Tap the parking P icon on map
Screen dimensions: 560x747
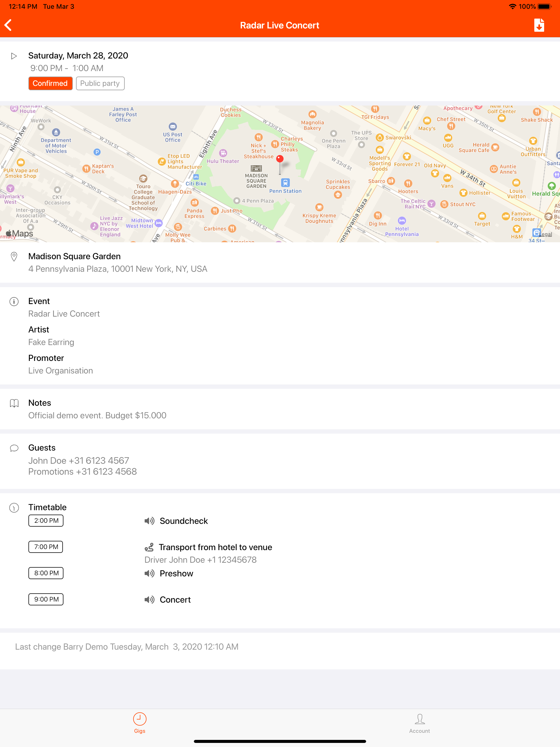tap(97, 152)
